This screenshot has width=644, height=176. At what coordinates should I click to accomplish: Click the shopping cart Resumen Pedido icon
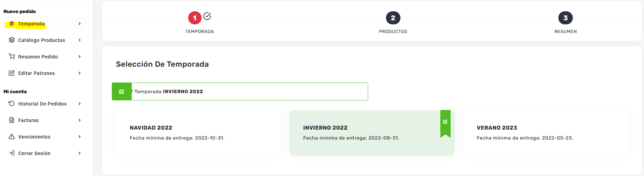pyautogui.click(x=12, y=56)
